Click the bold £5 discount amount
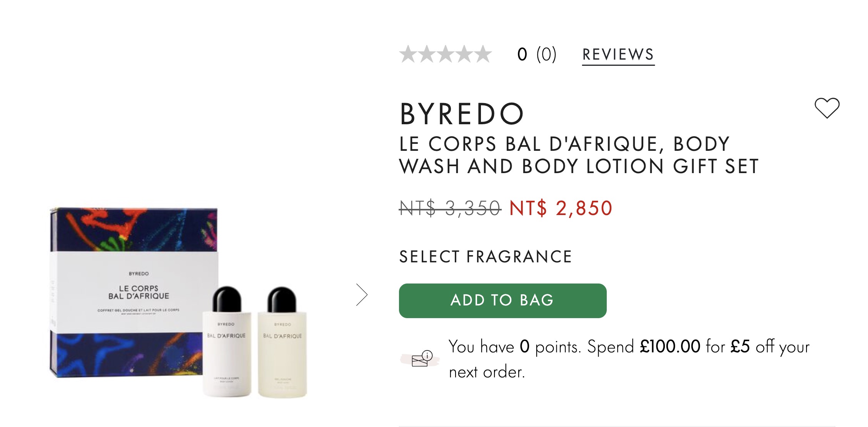This screenshot has width=868, height=427. coord(740,347)
